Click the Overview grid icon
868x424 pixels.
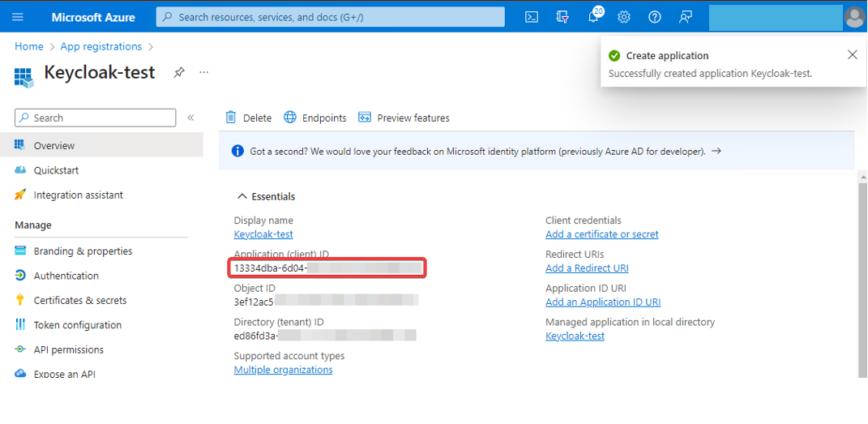(x=20, y=145)
